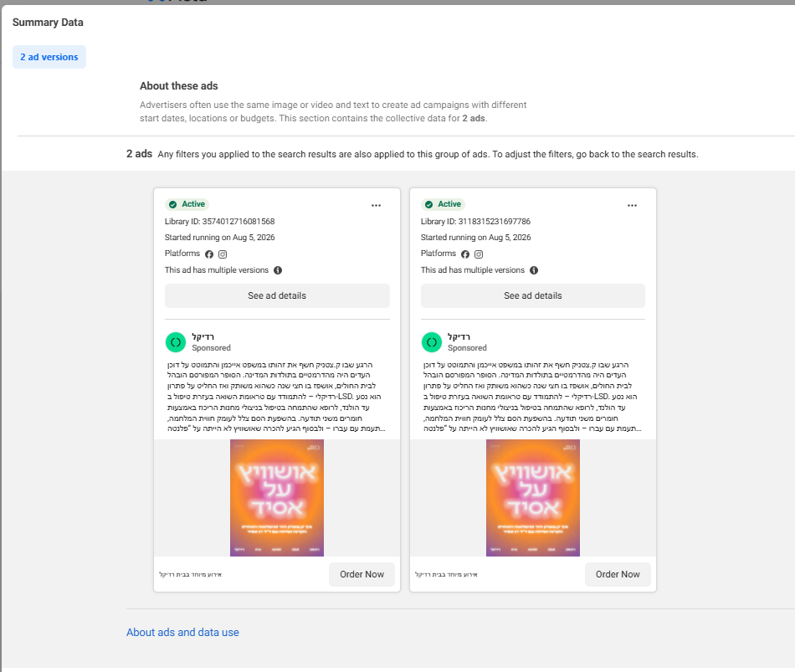
Task: Open advertiser name רדיקל on ad 3574012716081568
Action: tap(203, 336)
